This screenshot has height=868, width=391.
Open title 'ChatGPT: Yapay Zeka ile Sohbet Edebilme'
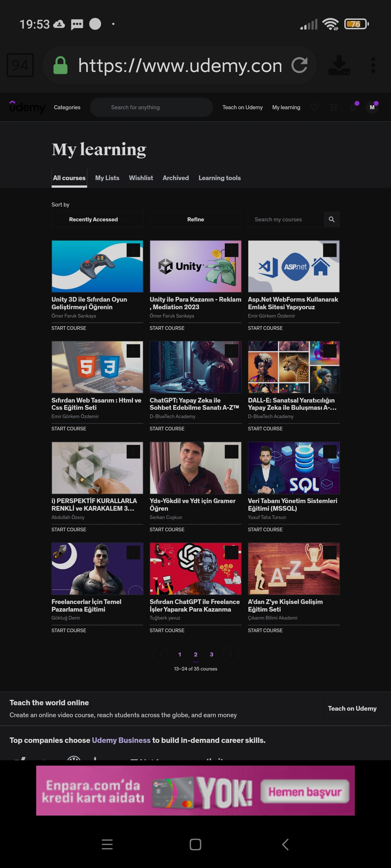point(194,404)
